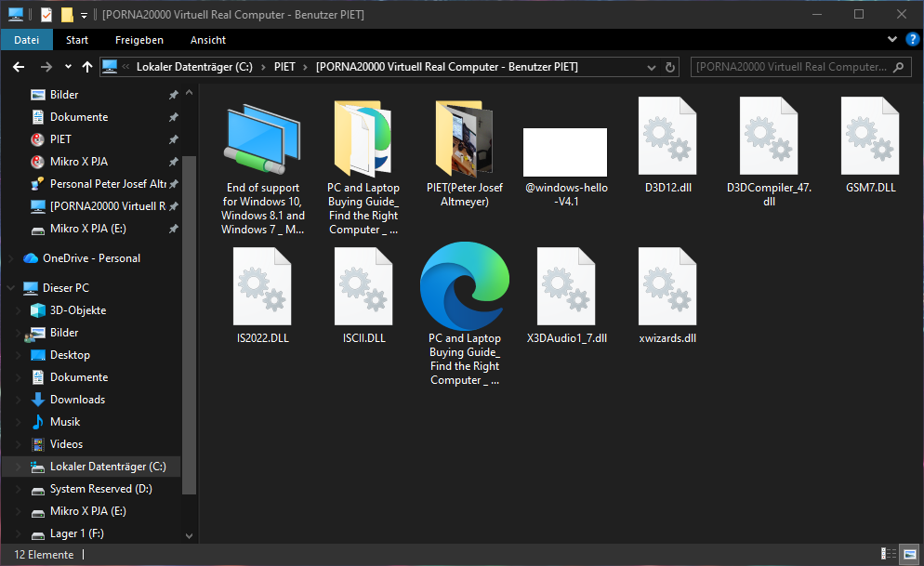
Task: Open the Datei menu
Action: [x=26, y=40]
